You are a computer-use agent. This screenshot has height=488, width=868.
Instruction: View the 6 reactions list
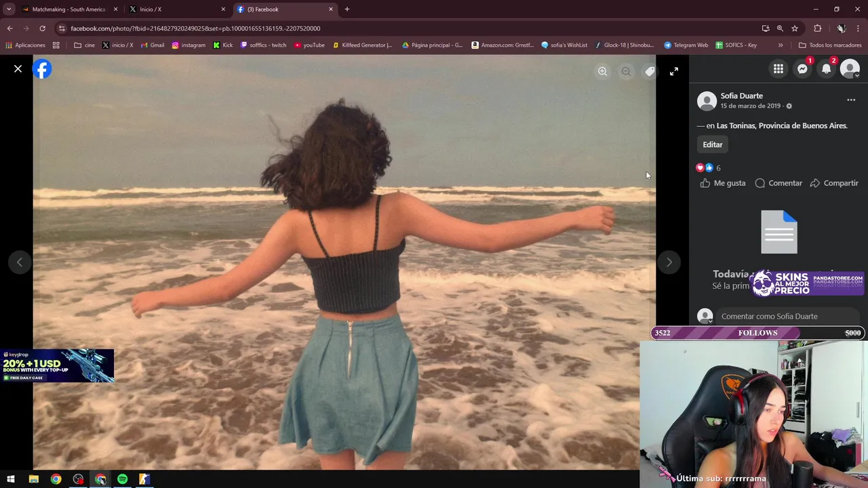coord(709,168)
